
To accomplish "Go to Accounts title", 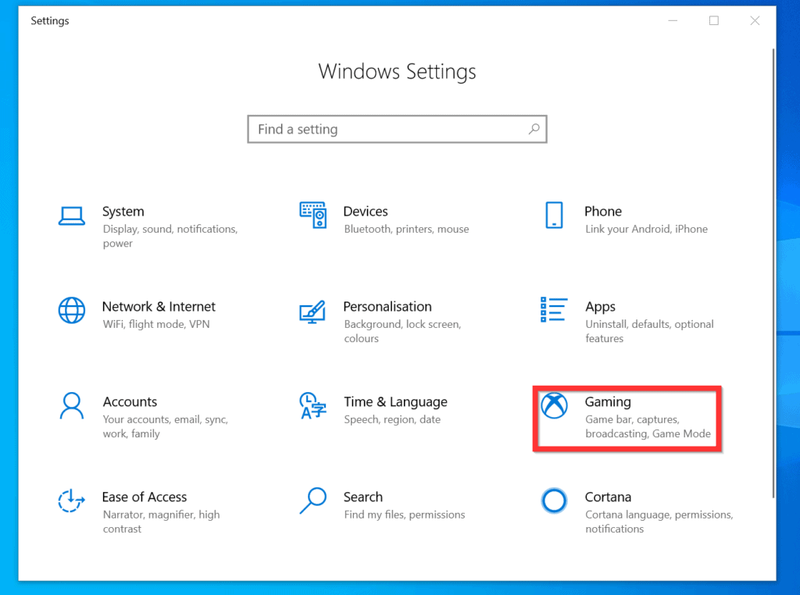I will (130, 402).
